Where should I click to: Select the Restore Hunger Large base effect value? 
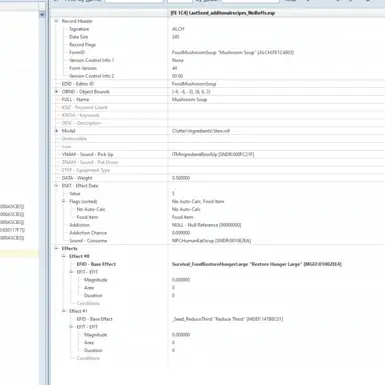[x=257, y=264]
